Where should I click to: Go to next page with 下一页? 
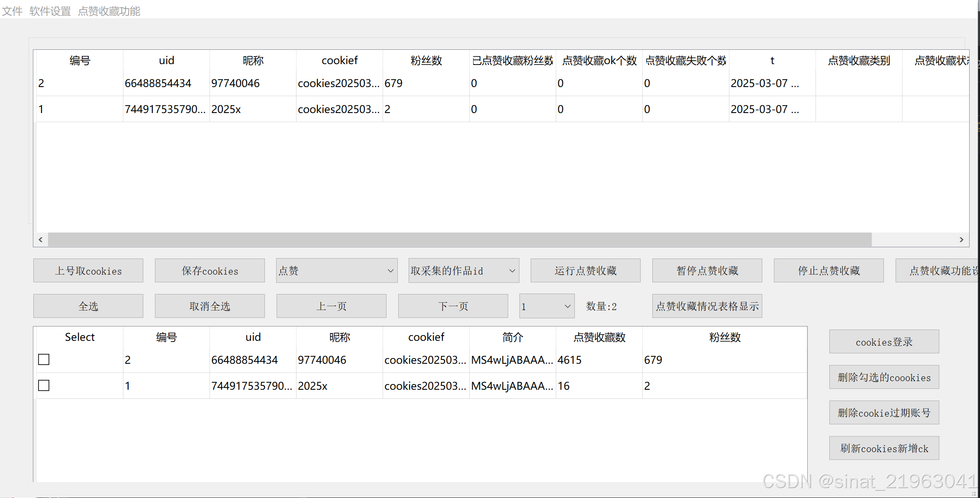(453, 306)
